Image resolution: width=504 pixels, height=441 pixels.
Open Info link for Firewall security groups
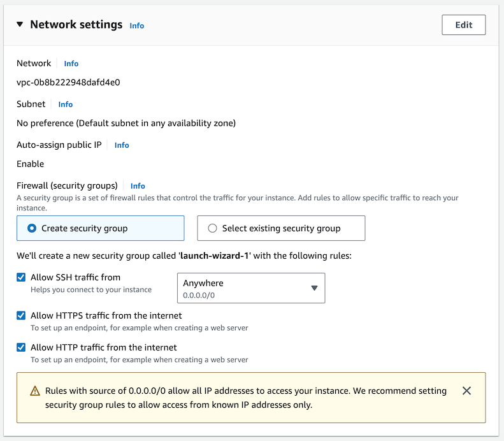point(138,186)
